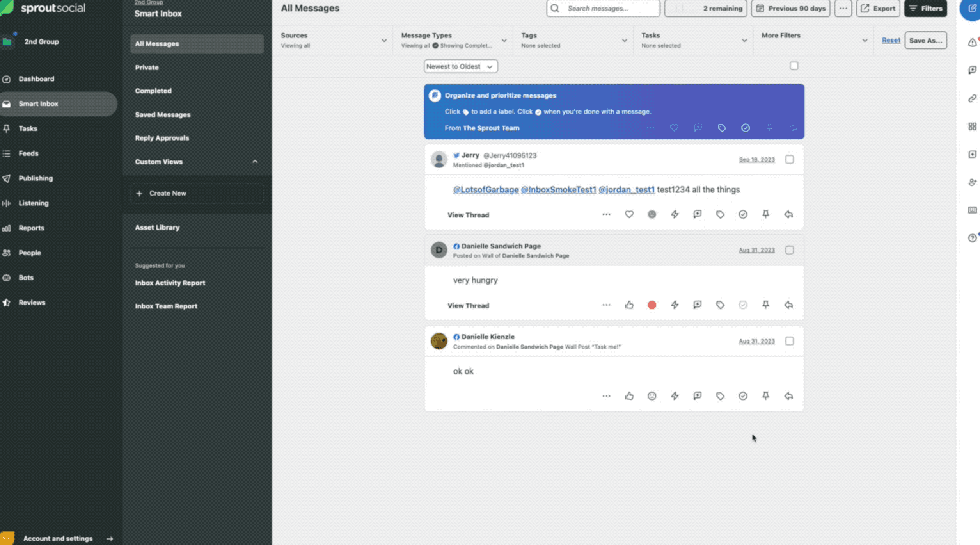This screenshot has height=545, width=980.
Task: Reply to Jerry's message with arrow icon
Action: tap(788, 214)
